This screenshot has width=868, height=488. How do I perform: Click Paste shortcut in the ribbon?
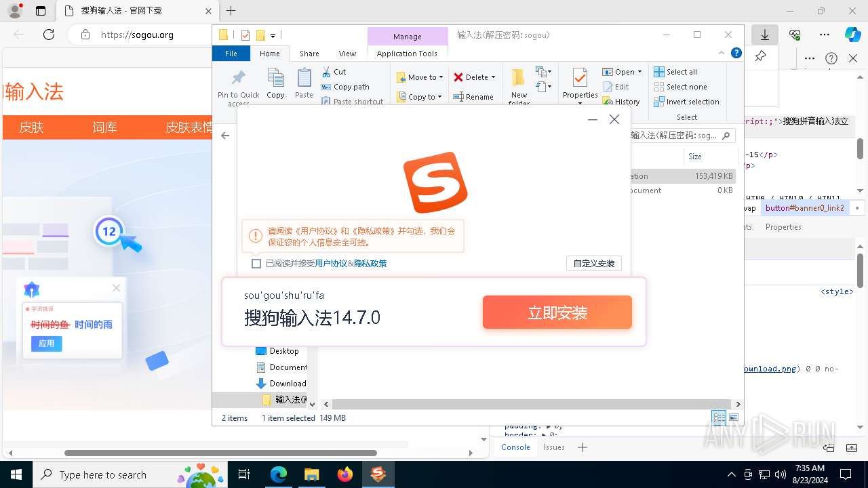point(352,102)
